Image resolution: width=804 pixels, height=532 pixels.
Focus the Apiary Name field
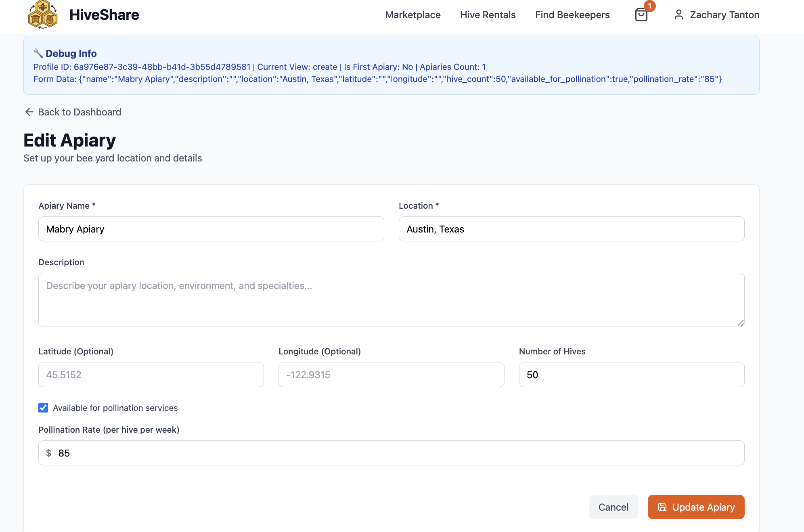211,229
